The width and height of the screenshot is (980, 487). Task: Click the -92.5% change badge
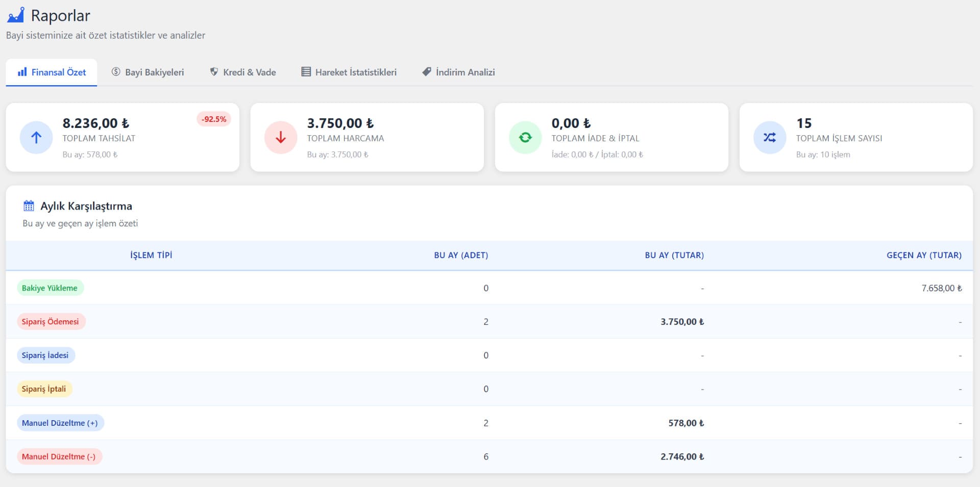tap(214, 119)
